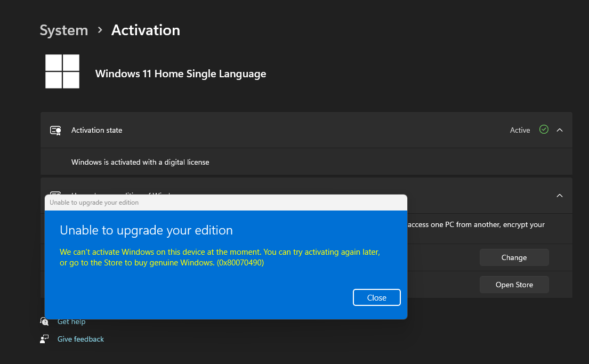This screenshot has width=589, height=364.
Task: Click the breadcrumb chevron separator
Action: click(100, 30)
